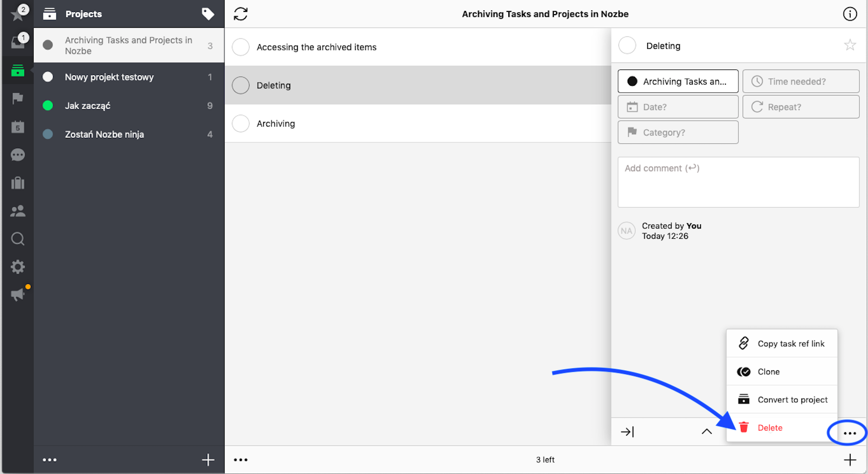
Task: Click into the Add comment field
Action: pos(738,182)
